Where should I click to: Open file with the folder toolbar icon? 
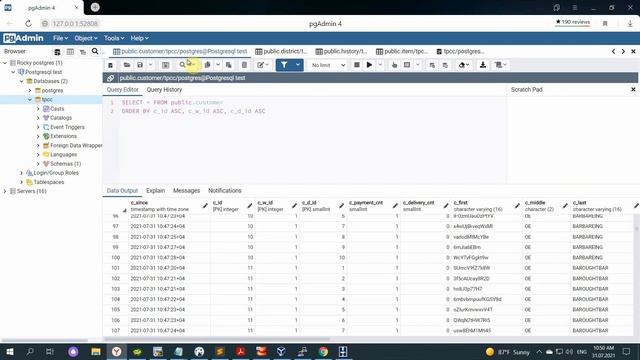[127, 65]
